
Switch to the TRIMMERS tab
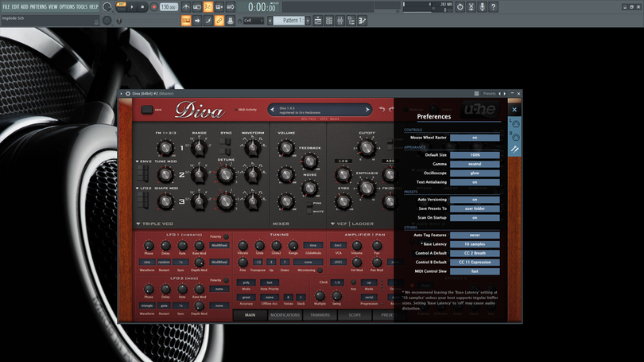320,315
